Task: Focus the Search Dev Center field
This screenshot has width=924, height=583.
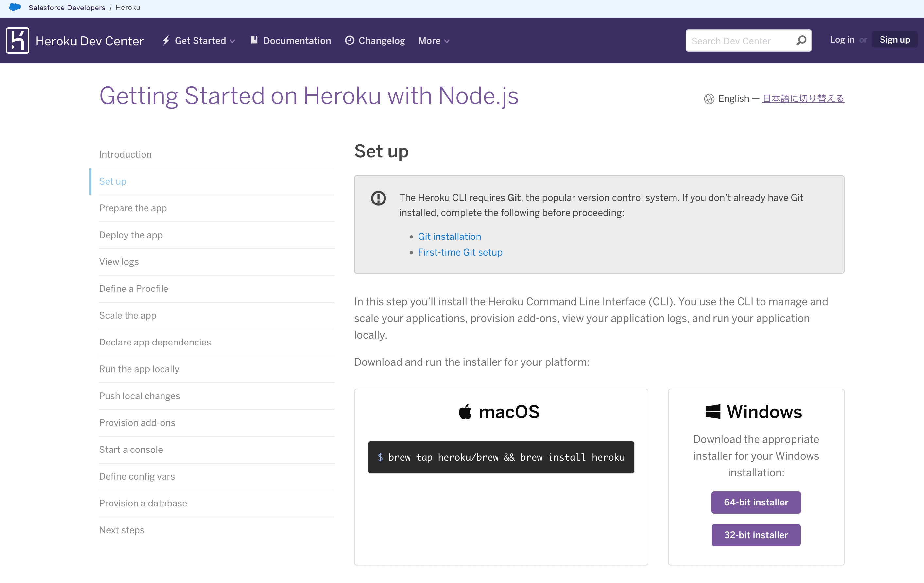Action: [x=748, y=41]
